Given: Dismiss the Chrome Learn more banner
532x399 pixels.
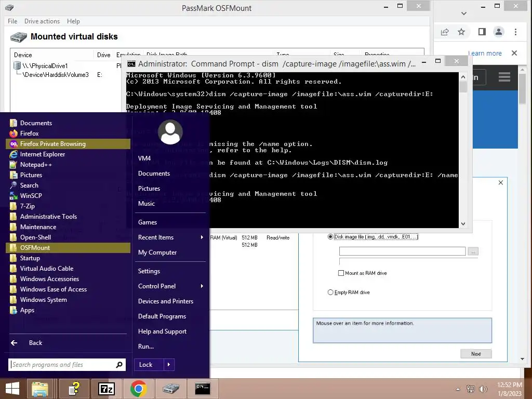Looking at the screenshot, I should 514,54.
